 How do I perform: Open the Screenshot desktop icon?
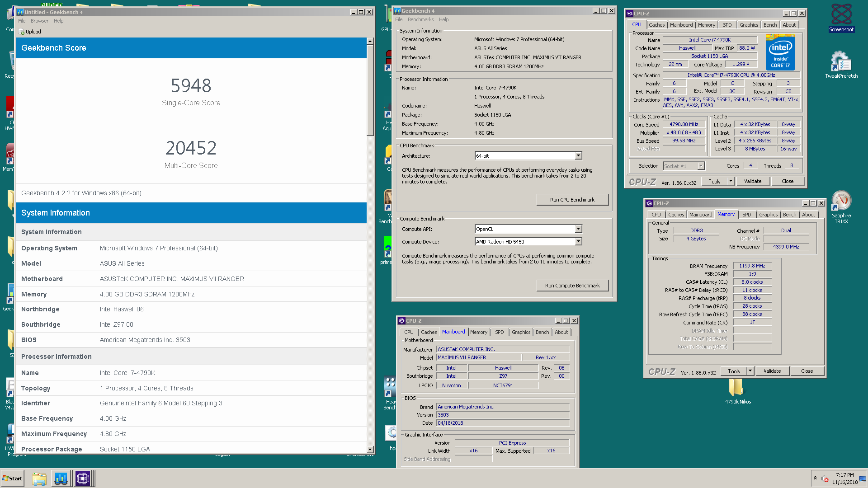pyautogui.click(x=841, y=17)
